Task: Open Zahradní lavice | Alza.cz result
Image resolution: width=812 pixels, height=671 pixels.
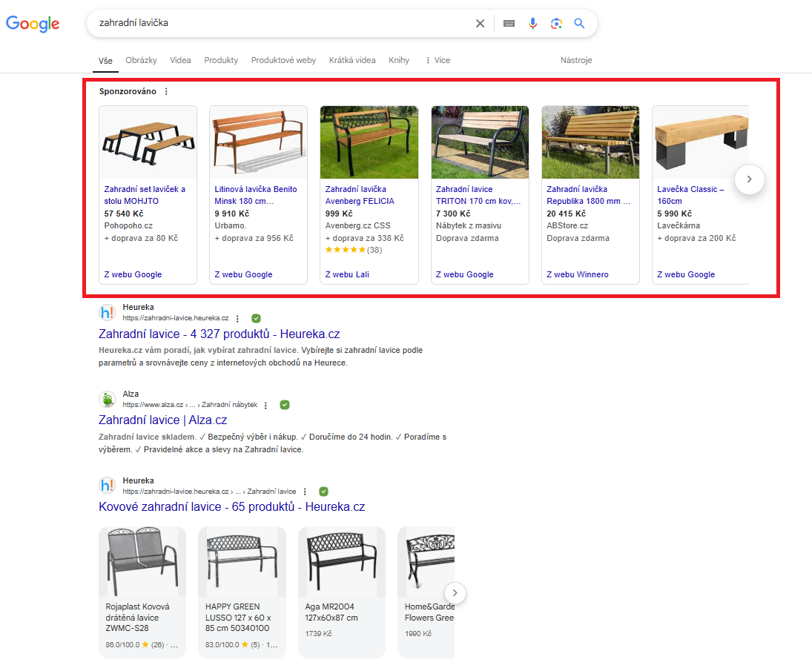Action: coord(162,420)
